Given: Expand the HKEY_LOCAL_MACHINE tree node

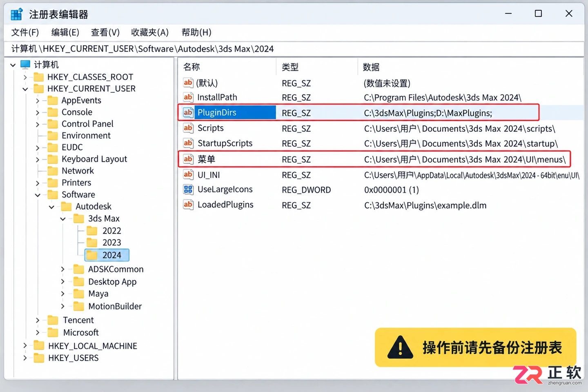Looking at the screenshot, I should 25,346.
